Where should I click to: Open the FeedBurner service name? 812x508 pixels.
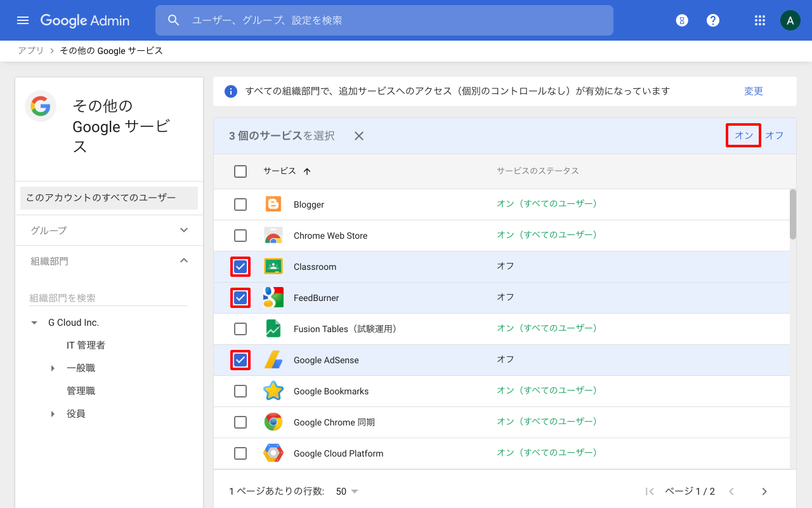(x=316, y=298)
